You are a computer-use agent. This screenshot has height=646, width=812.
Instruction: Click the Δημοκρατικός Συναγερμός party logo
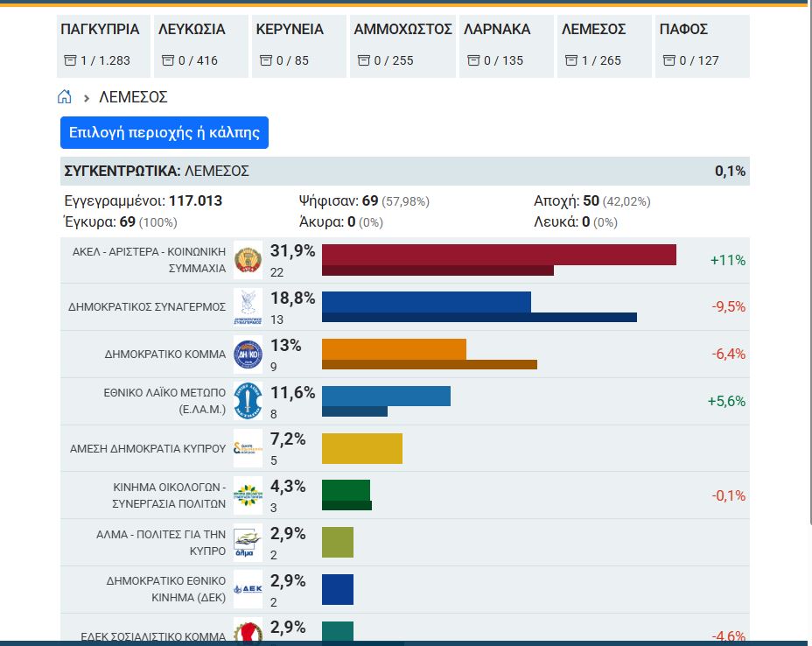point(248,307)
